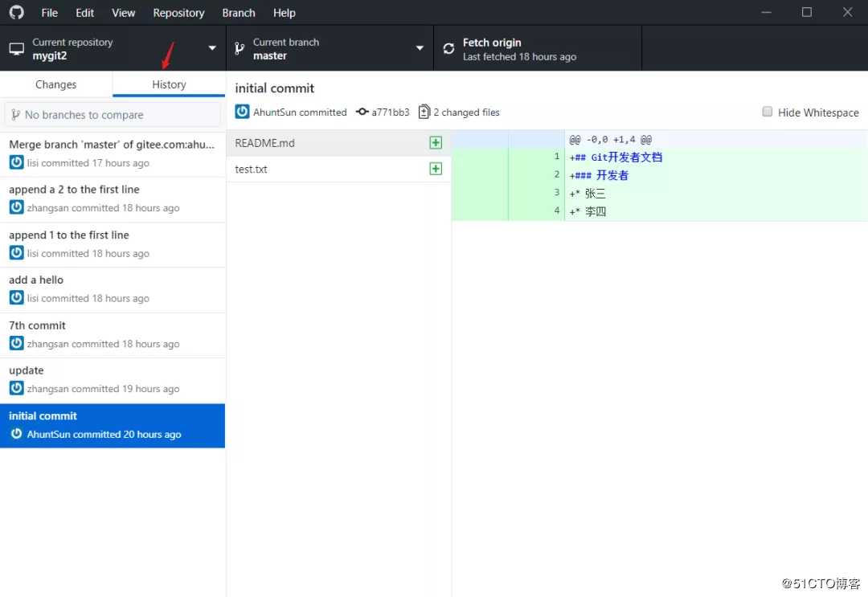This screenshot has width=868, height=597.
Task: Toggle the Hide Whitespace checkbox
Action: pos(768,112)
